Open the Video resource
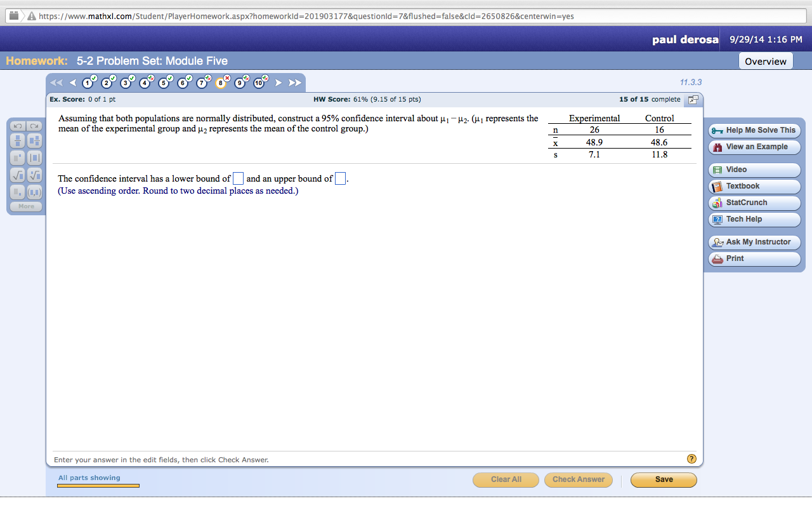This screenshot has width=812, height=508. coord(754,170)
